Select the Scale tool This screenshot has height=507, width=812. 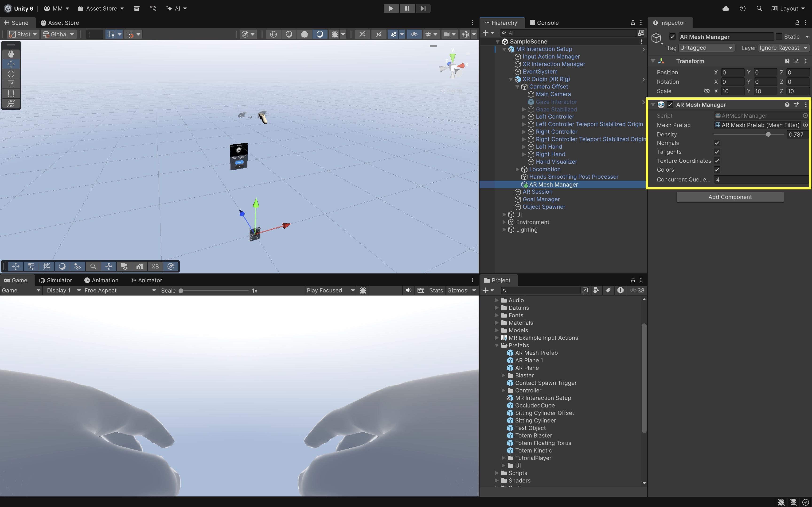pos(11,84)
